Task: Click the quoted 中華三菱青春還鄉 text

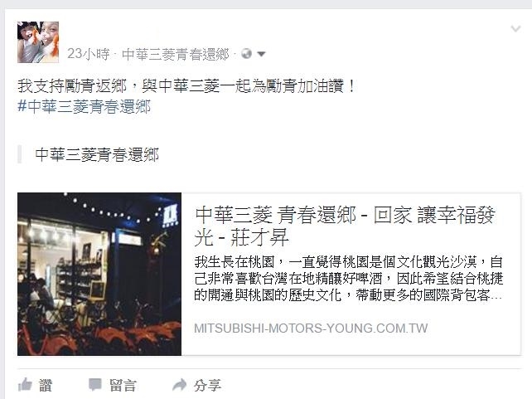Action: pos(97,155)
